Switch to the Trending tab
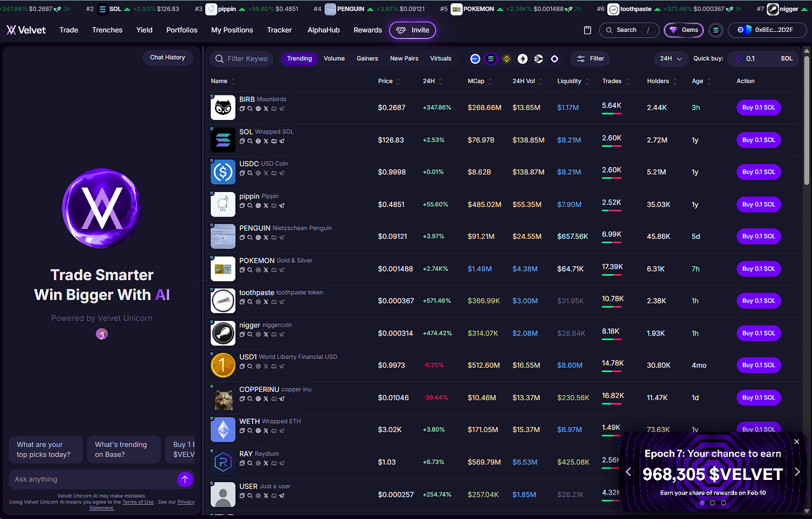 299,59
